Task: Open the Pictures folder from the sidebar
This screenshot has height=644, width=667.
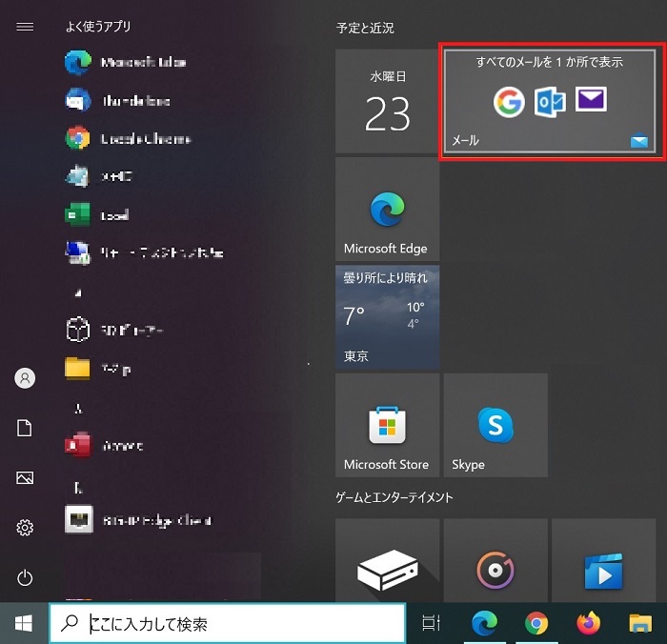Action: 26,478
